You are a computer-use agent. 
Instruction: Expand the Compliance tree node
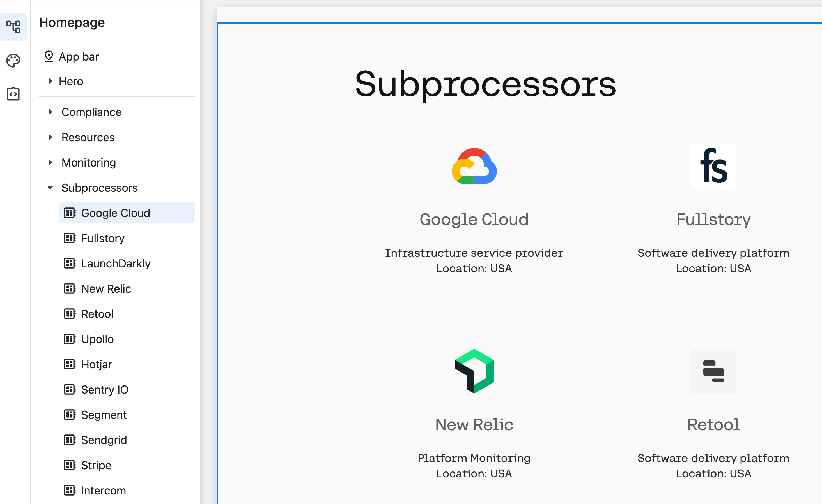(50, 112)
